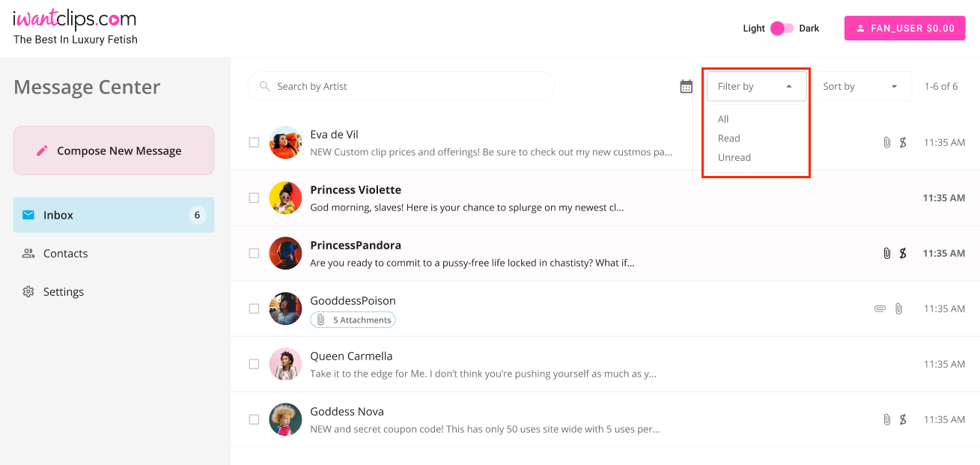This screenshot has width=980, height=465.
Task: Open PrincessPandora's avatar
Action: pos(285,253)
